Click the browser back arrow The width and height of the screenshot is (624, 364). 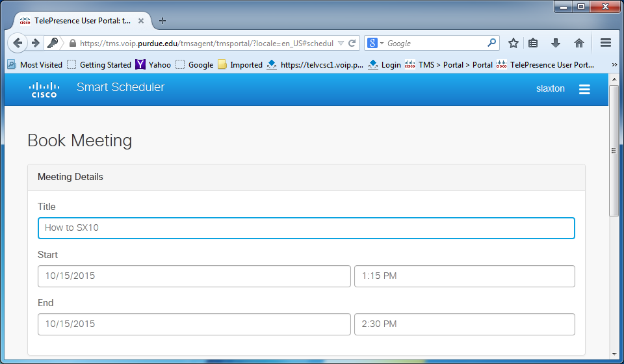click(18, 43)
